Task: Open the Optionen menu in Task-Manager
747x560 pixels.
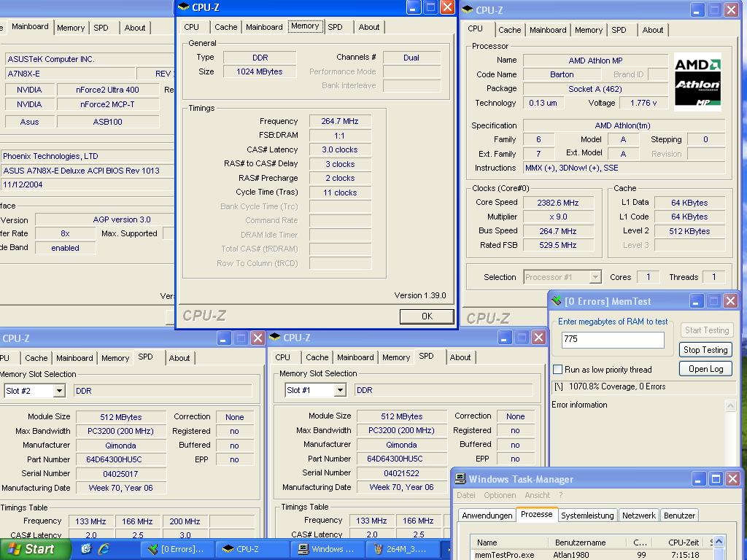Action: click(x=500, y=495)
